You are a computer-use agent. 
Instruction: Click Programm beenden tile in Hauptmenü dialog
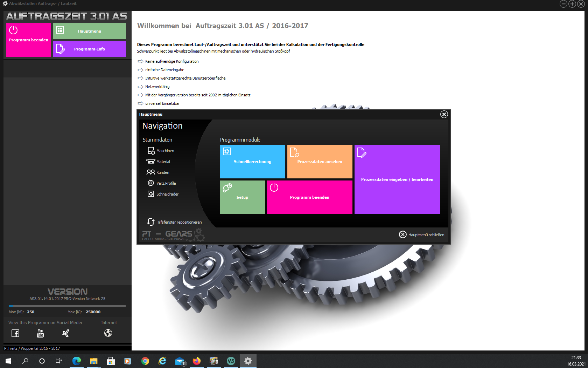pyautogui.click(x=309, y=197)
